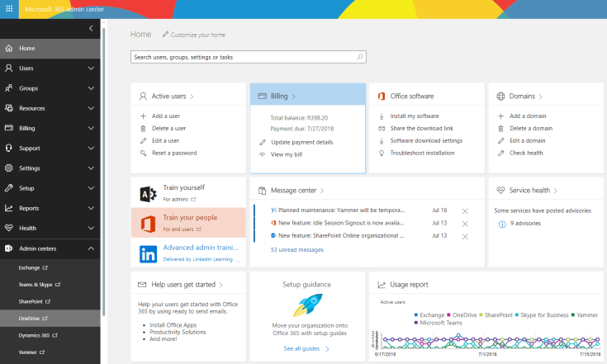Click the Domains globe icon
This screenshot has width=607, height=364.
tap(500, 96)
